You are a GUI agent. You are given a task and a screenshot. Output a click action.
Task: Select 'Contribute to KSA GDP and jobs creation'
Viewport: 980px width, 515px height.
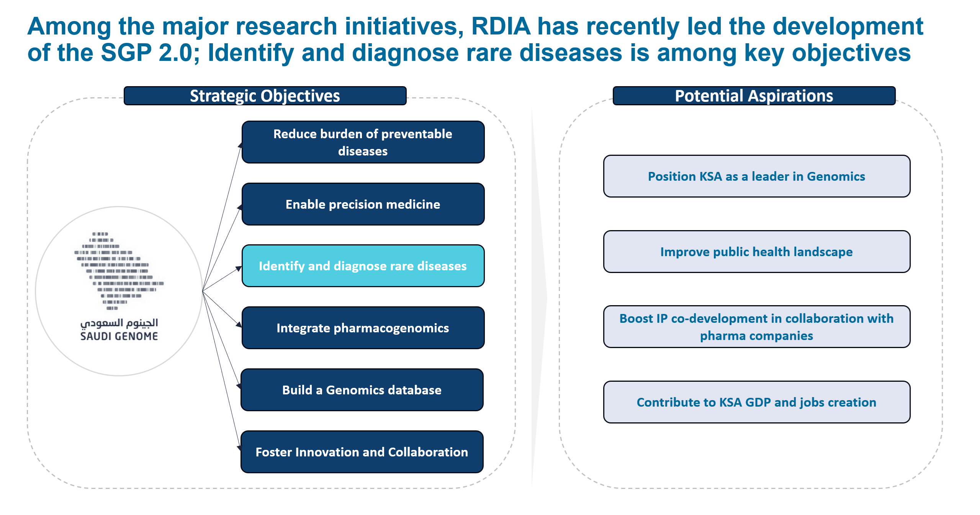point(757,402)
